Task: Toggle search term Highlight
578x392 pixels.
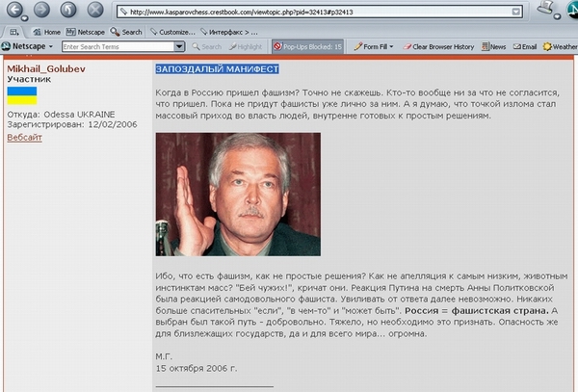Action: 245,46
